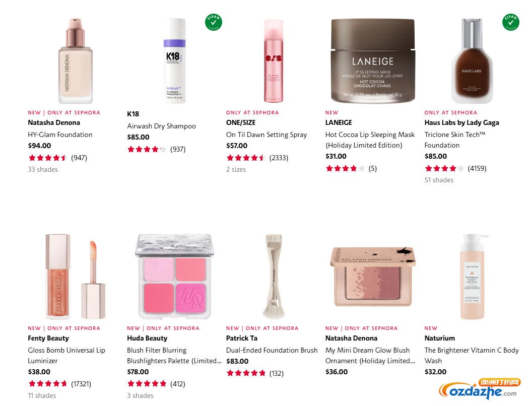Open My Mini Dream Glow Blush image
This screenshot has width=532, height=406.
tap(372, 277)
